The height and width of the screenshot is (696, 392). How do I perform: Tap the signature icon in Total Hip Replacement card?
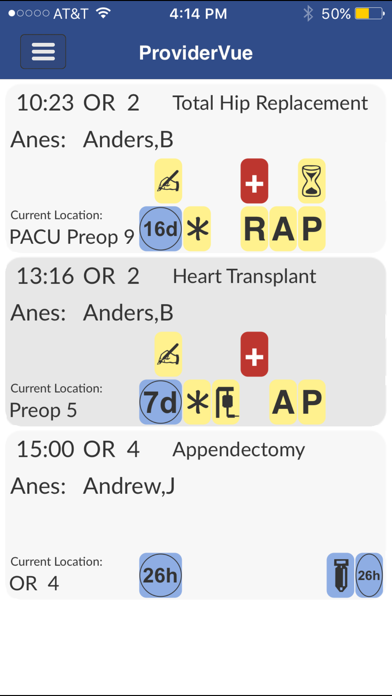tap(168, 181)
